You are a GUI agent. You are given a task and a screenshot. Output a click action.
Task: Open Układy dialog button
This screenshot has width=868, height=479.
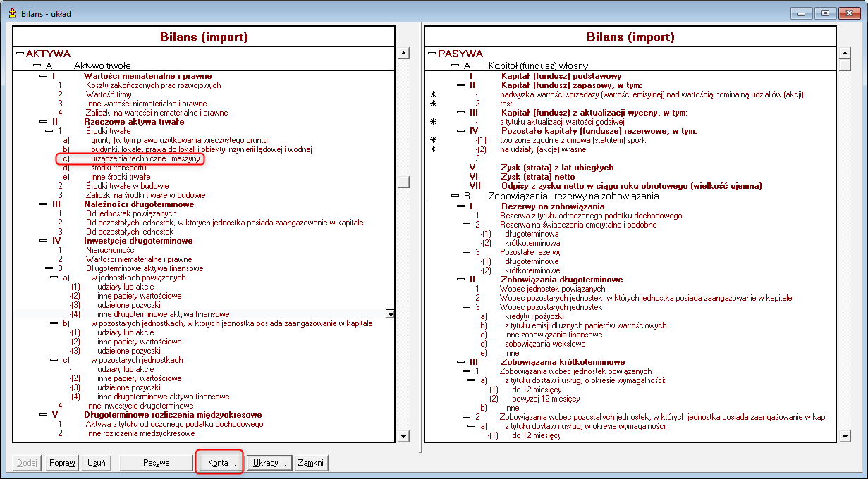269,463
